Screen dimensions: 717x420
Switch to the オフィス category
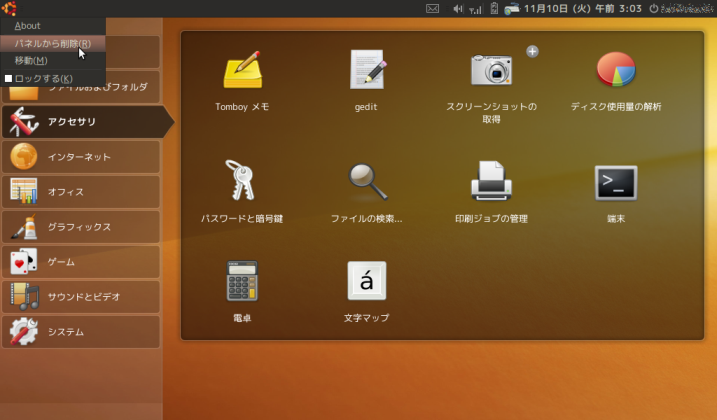pos(81,192)
